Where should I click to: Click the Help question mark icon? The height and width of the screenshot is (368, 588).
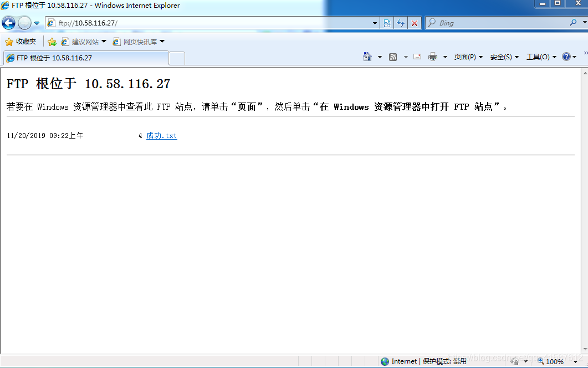[566, 57]
